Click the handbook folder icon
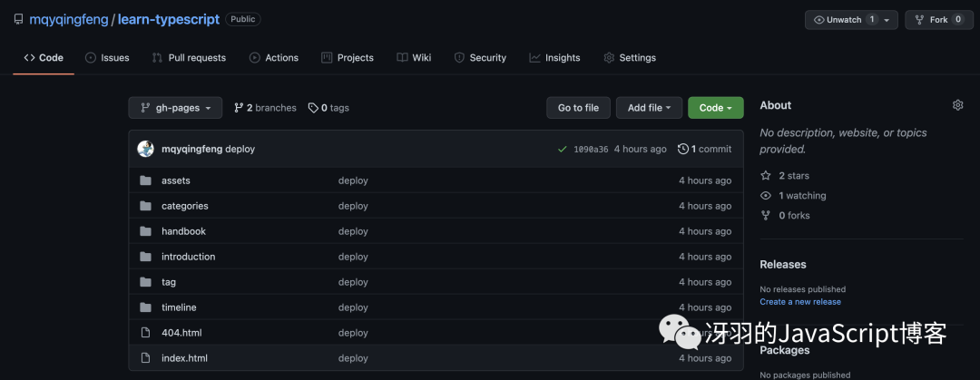980x380 pixels. 145,231
